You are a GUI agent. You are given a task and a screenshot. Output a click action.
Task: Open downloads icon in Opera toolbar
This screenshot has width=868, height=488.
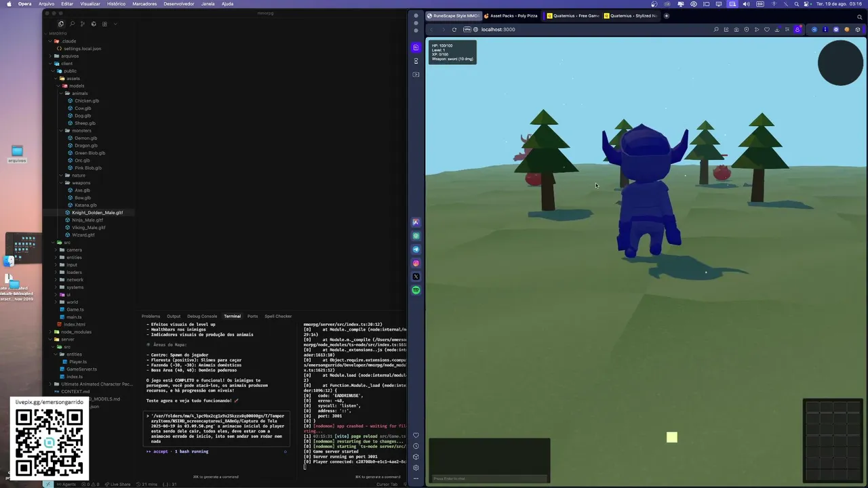pos(777,29)
